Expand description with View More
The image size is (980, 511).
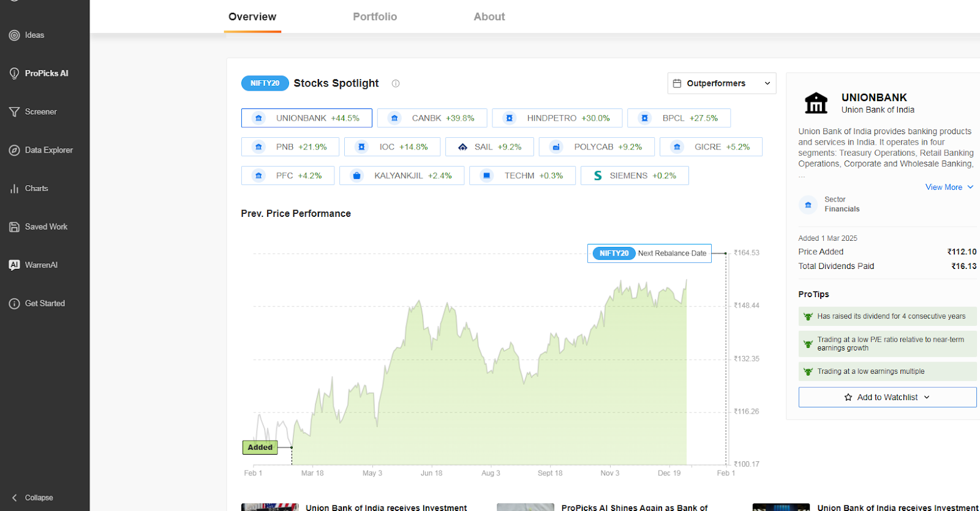pos(949,187)
